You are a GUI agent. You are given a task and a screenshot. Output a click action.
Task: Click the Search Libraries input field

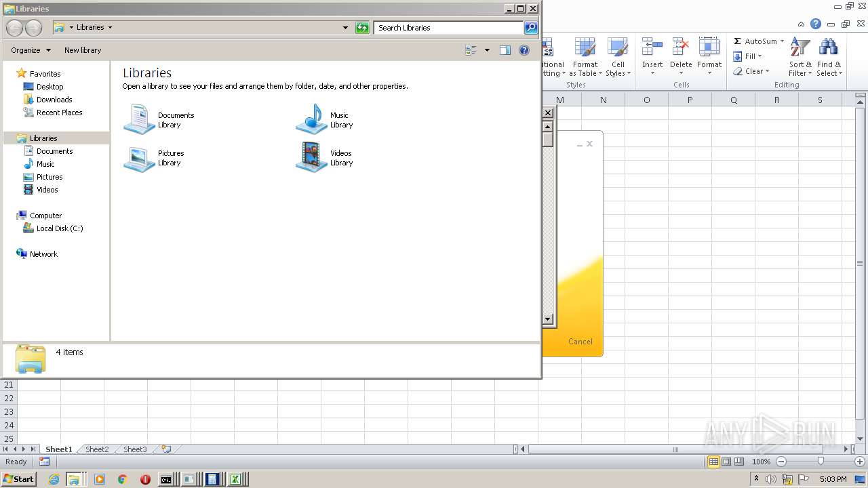448,28
